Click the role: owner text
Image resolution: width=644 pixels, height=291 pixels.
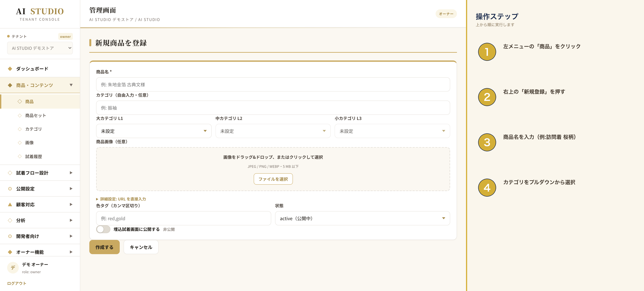click(31, 272)
